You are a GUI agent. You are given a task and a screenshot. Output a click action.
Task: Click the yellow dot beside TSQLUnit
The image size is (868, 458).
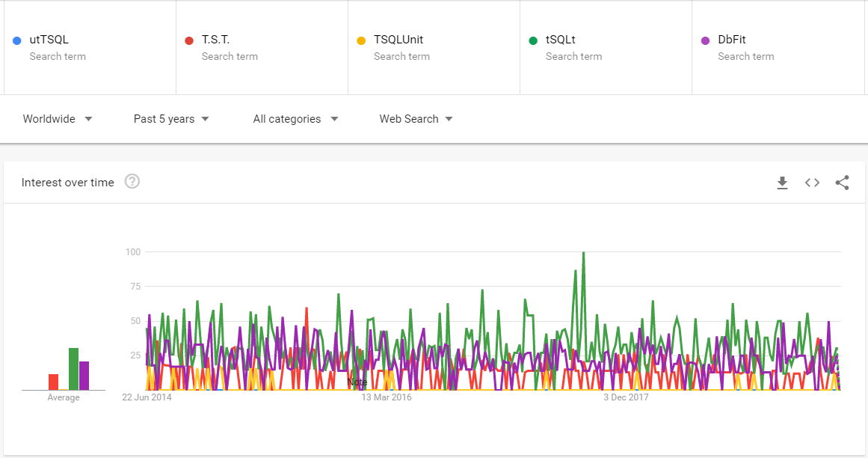coord(362,39)
